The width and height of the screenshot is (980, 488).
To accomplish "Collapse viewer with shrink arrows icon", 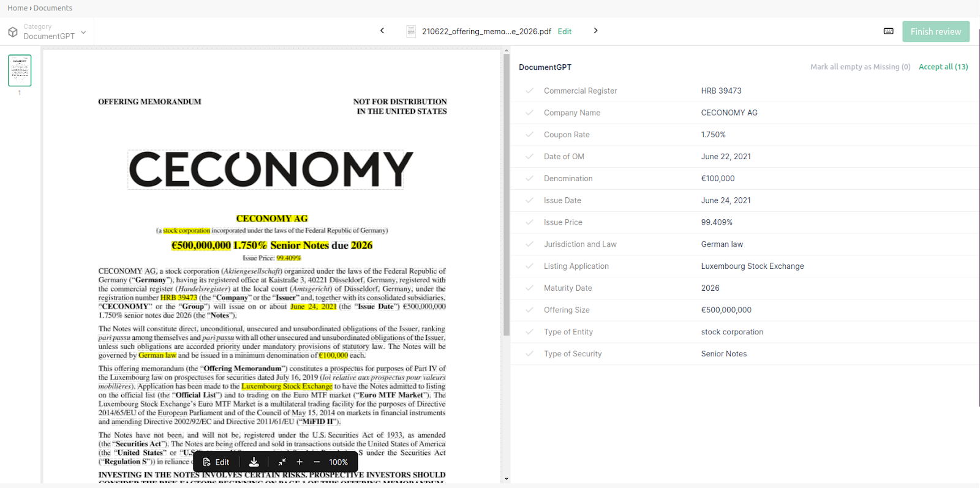I will (x=282, y=462).
